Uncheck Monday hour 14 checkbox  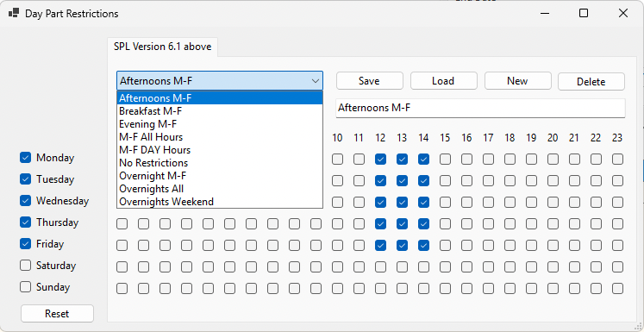[423, 159]
